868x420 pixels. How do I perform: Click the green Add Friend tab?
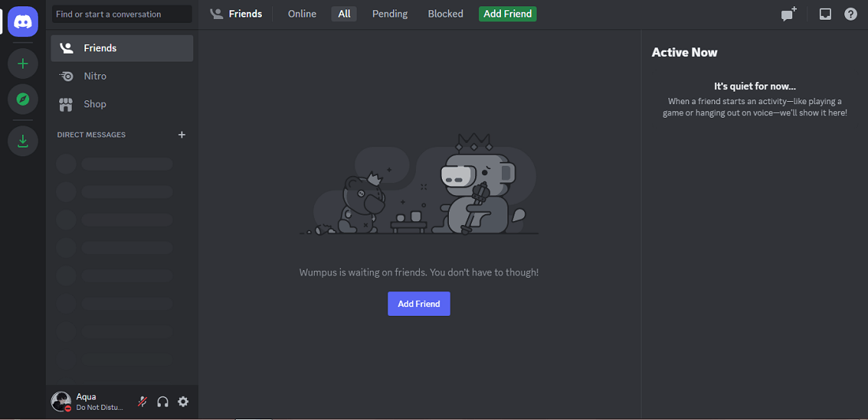click(x=507, y=14)
